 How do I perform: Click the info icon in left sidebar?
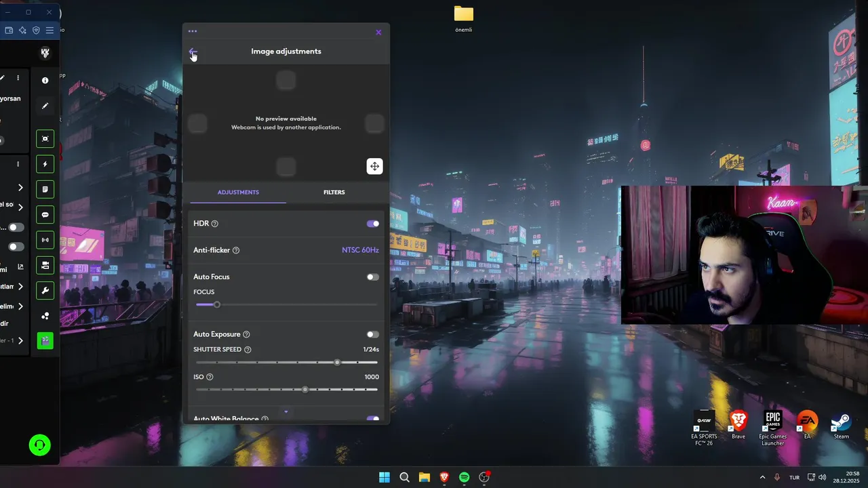coord(45,81)
